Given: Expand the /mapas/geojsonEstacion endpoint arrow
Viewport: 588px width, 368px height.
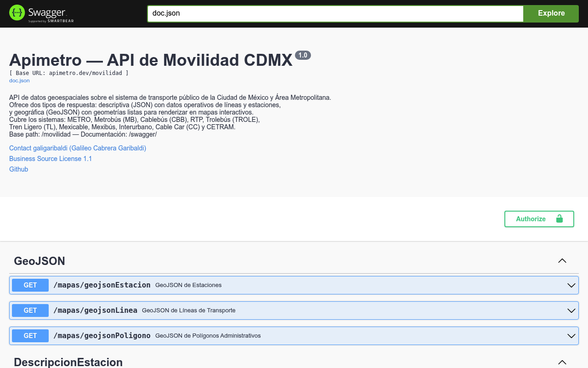Looking at the screenshot, I should tap(571, 285).
